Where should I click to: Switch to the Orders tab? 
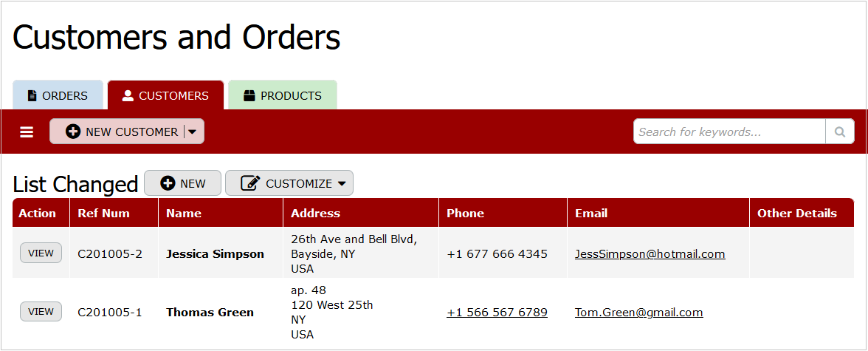pos(58,96)
